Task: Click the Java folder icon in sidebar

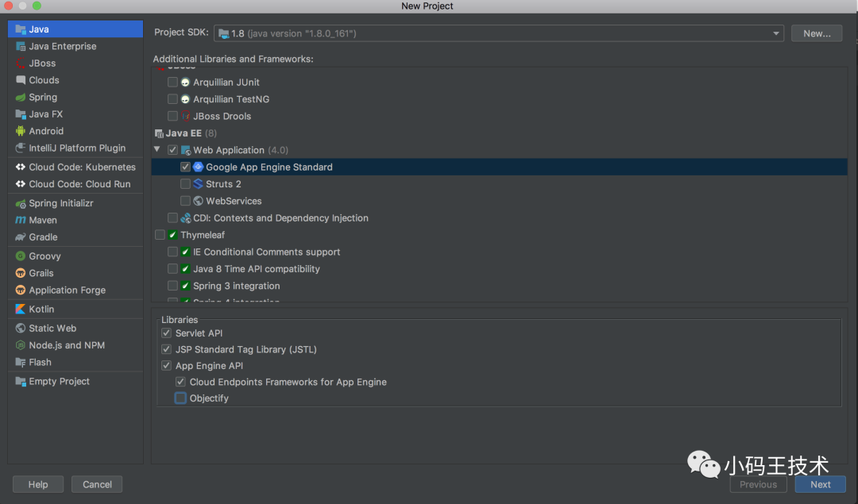Action: [21, 29]
